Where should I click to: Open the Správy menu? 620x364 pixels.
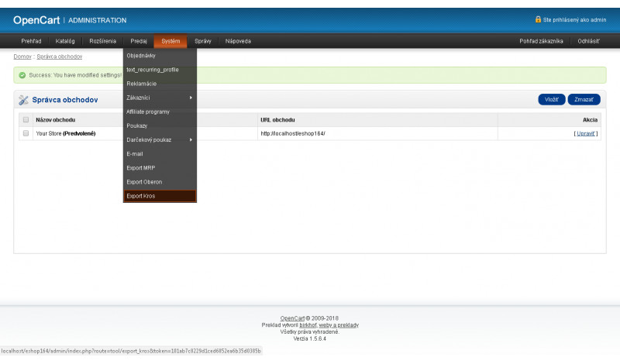tap(203, 41)
